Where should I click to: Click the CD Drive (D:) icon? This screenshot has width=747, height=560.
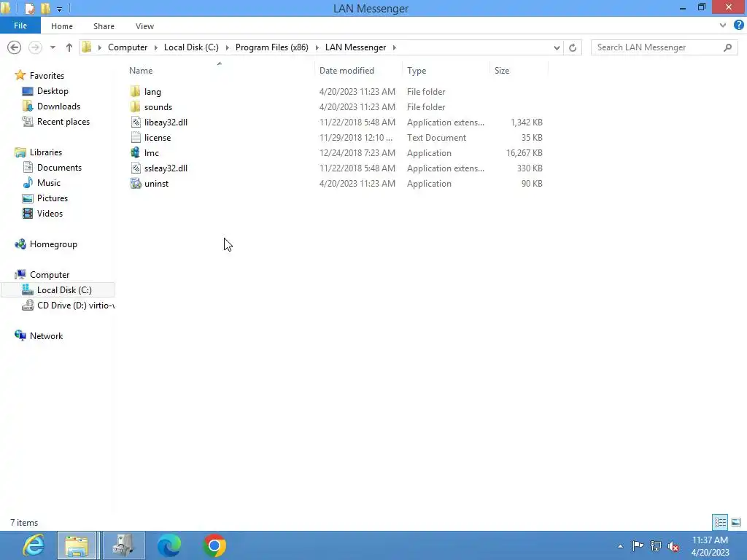tap(28, 306)
